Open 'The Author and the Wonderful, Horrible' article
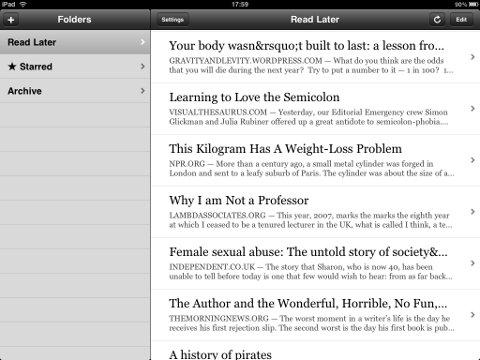480x360 pixels. [315, 315]
